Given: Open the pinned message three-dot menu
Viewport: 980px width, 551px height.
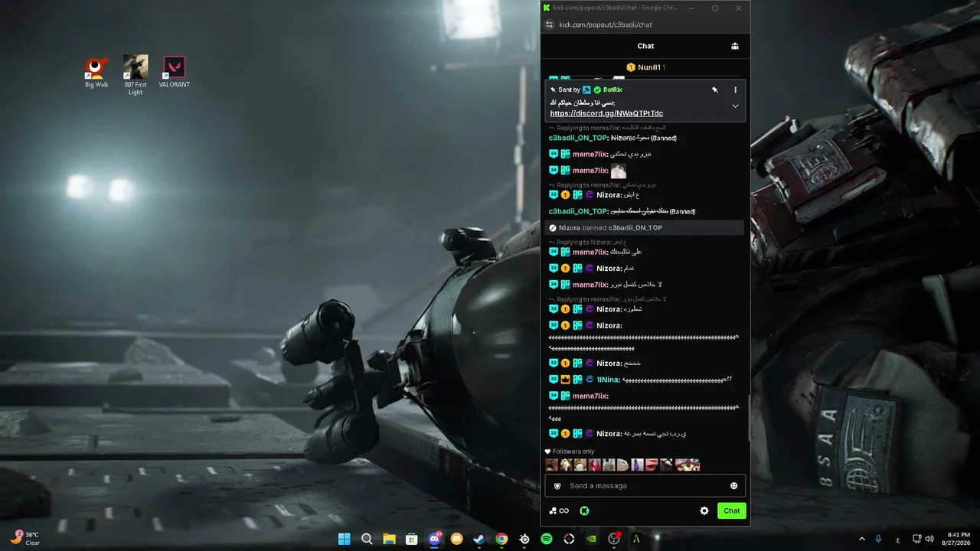Looking at the screenshot, I should pyautogui.click(x=735, y=90).
